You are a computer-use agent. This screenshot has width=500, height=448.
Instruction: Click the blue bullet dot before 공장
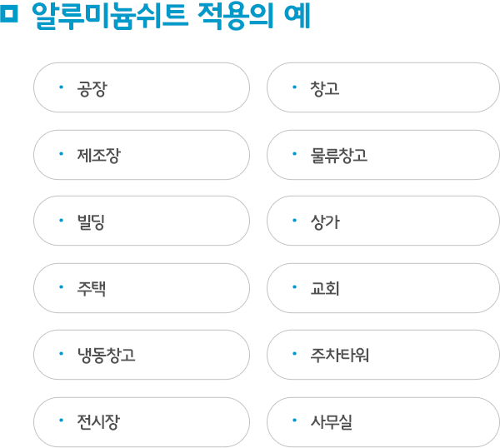click(x=61, y=87)
